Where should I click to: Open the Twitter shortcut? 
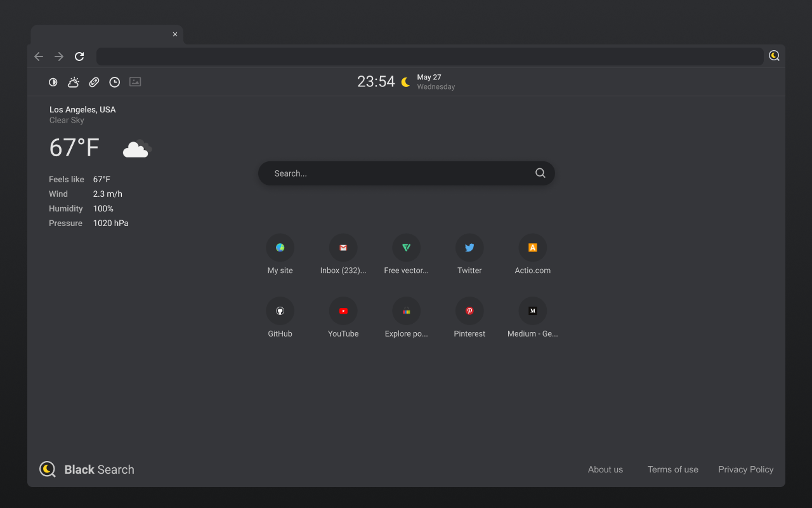click(x=469, y=248)
